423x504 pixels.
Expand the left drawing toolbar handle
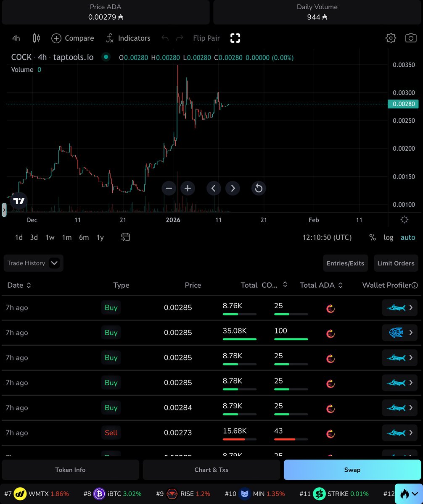[x=4, y=210]
